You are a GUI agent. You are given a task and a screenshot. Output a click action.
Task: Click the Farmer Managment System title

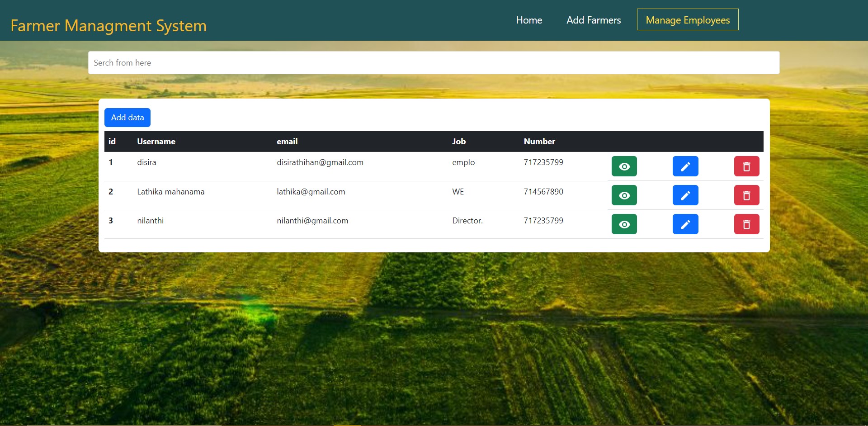point(108,26)
